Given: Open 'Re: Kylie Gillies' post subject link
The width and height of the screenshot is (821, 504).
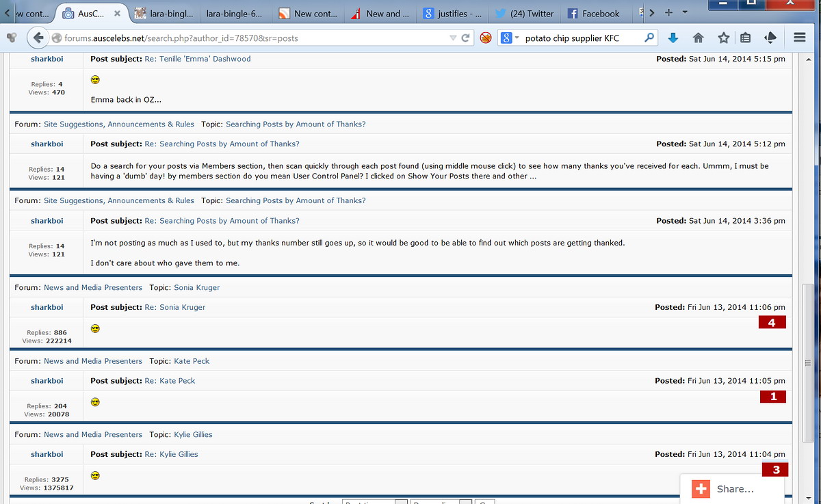Looking at the screenshot, I should coord(171,454).
